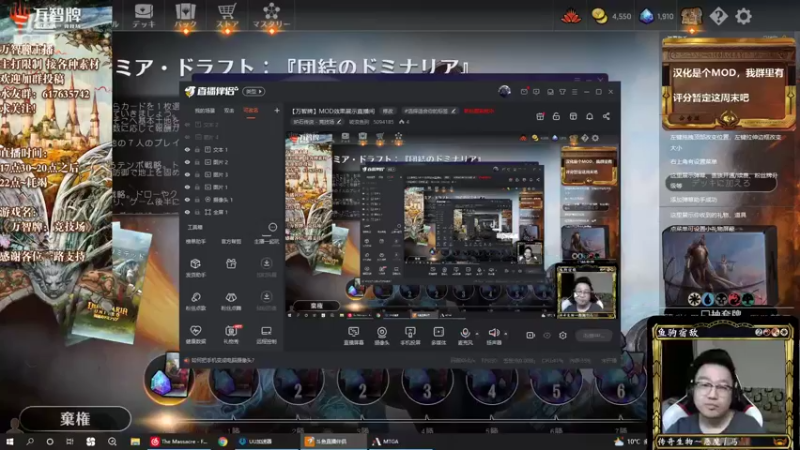Viewport: 800px width, 450px height.
Task: Edit stream title via pencil icon beside topic tag
Action: pyautogui.click(x=453, y=111)
